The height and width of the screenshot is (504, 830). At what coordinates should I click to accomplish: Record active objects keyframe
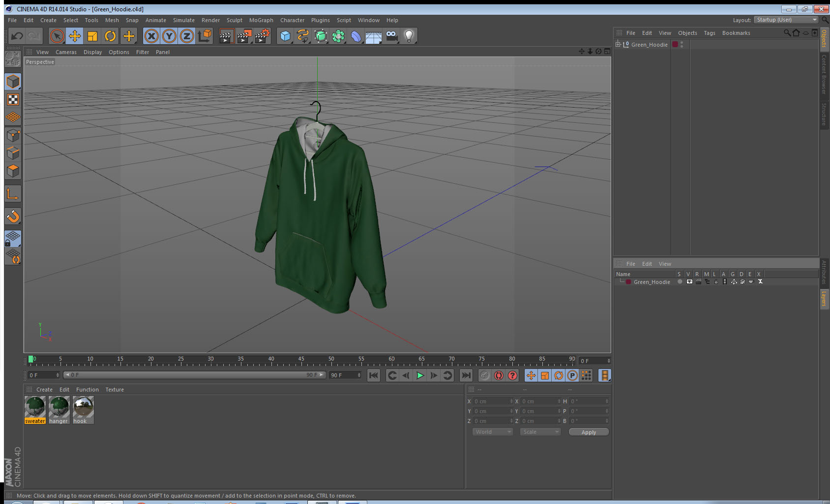tap(485, 375)
